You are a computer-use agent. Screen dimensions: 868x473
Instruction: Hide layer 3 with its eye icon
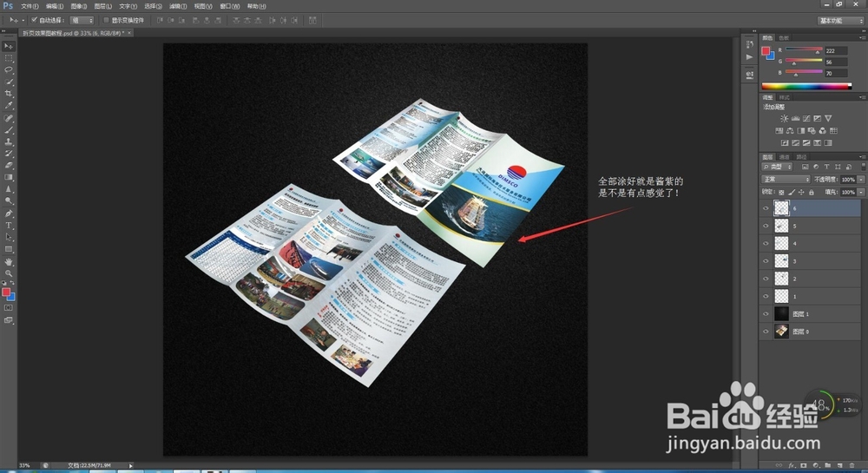pos(766,261)
